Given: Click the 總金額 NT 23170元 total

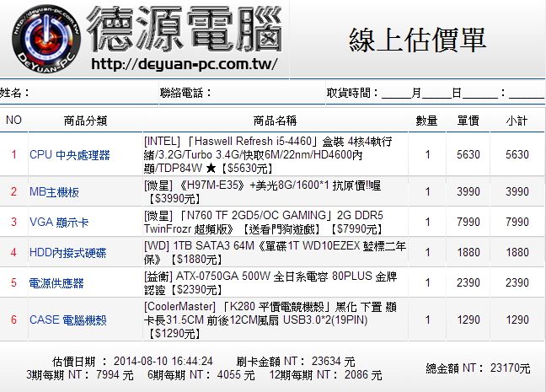Looking at the screenshot, I should pos(478,368).
